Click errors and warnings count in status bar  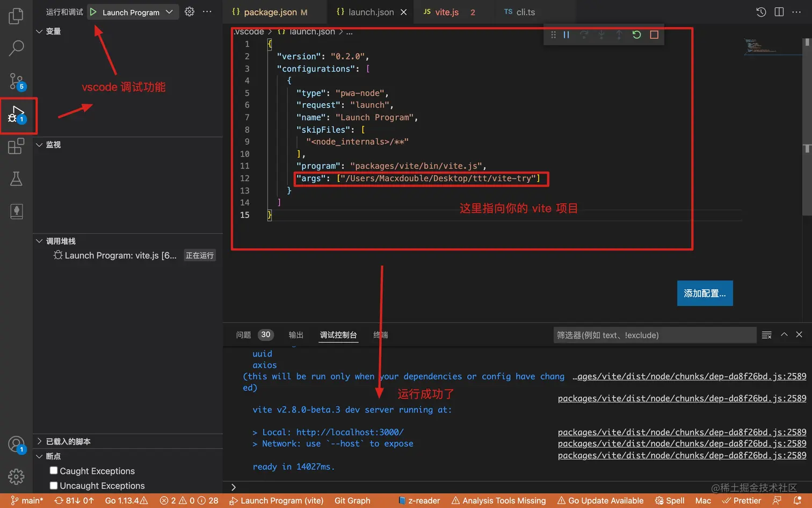(189, 500)
